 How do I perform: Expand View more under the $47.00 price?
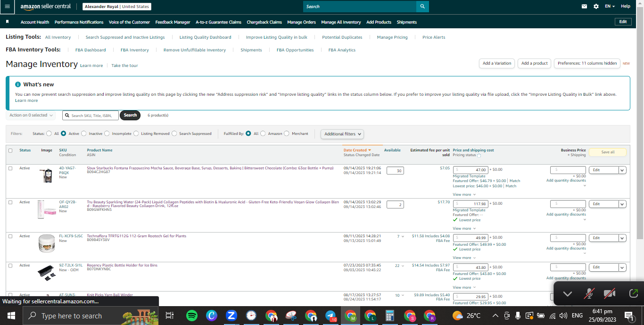464,194
